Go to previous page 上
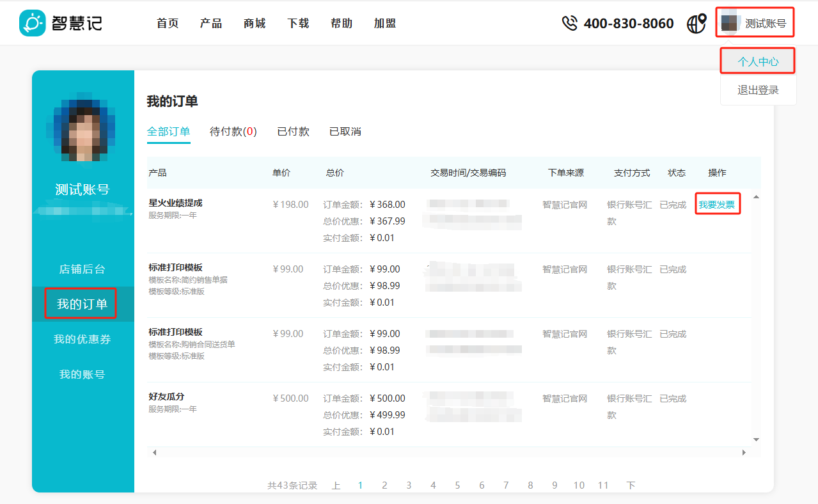This screenshot has width=818, height=504. [x=336, y=485]
